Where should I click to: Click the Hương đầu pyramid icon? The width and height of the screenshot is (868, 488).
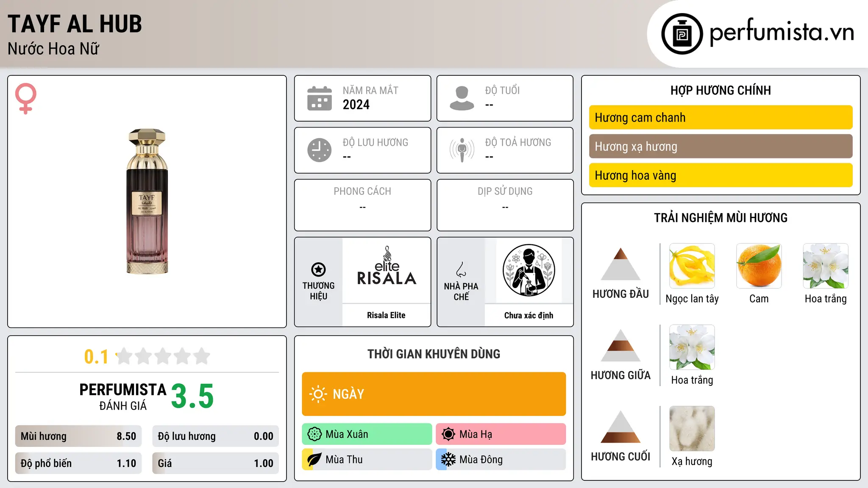(620, 264)
